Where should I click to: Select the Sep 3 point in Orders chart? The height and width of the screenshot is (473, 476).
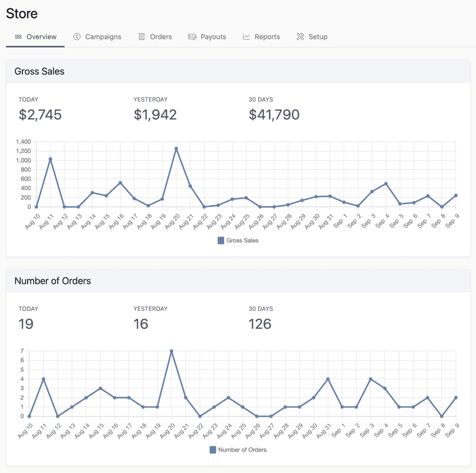coord(371,379)
